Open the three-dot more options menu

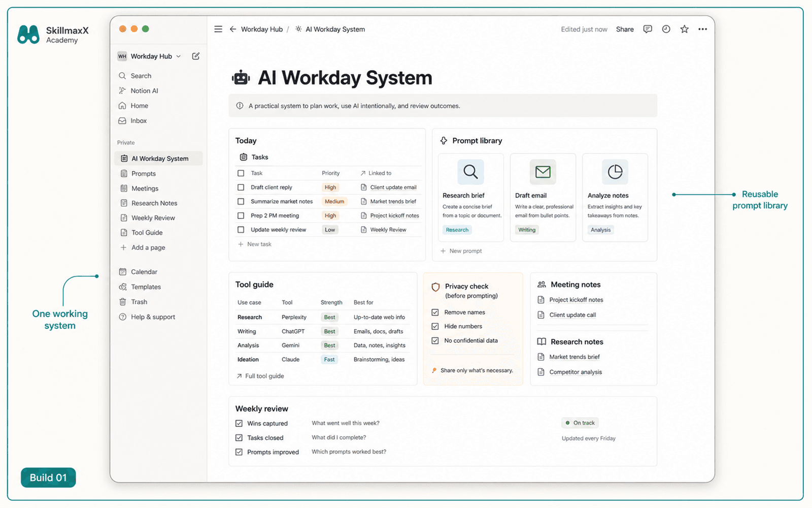pos(702,29)
